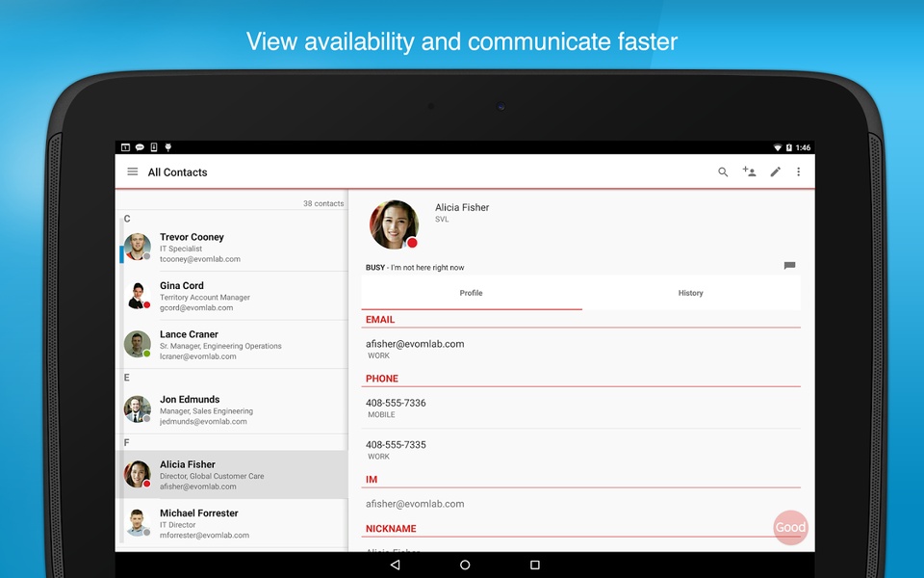The image size is (924, 578).
Task: Tap the recent apps square button
Action: 535,565
